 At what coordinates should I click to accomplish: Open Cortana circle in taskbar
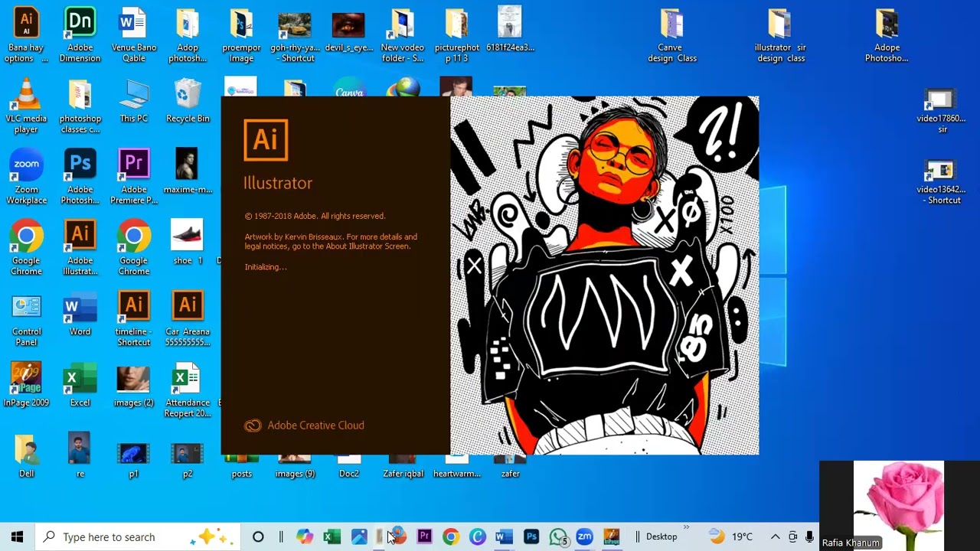(258, 536)
